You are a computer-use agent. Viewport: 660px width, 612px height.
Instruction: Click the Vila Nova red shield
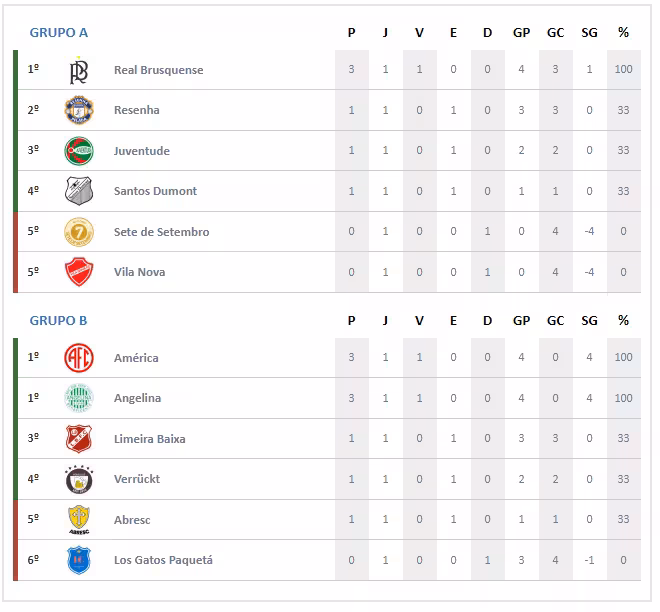tap(78, 272)
